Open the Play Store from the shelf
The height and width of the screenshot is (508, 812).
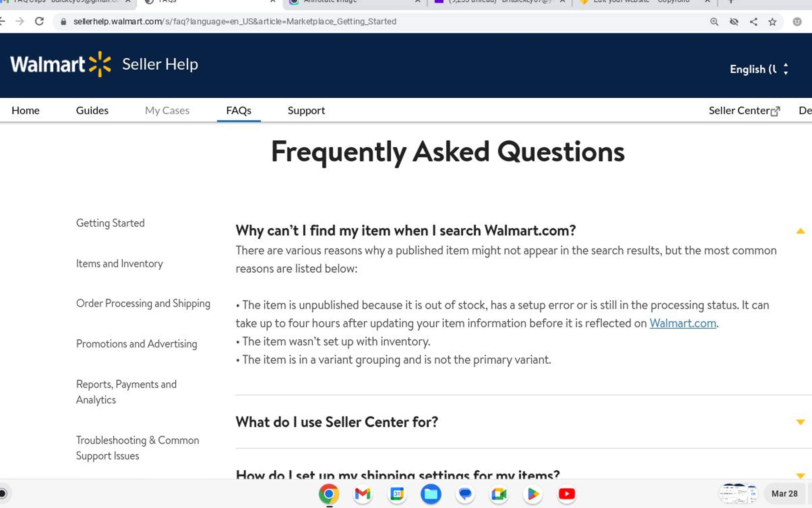click(533, 494)
